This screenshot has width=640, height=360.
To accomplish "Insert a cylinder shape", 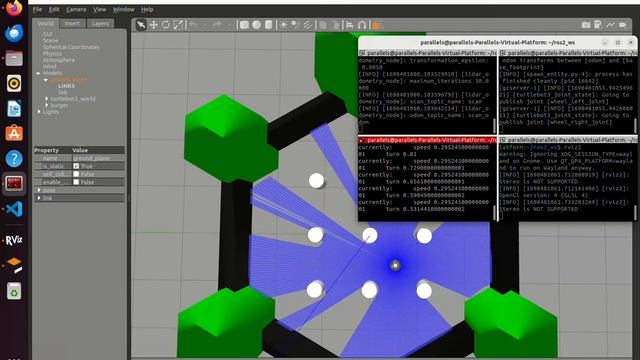I will coord(269,25).
